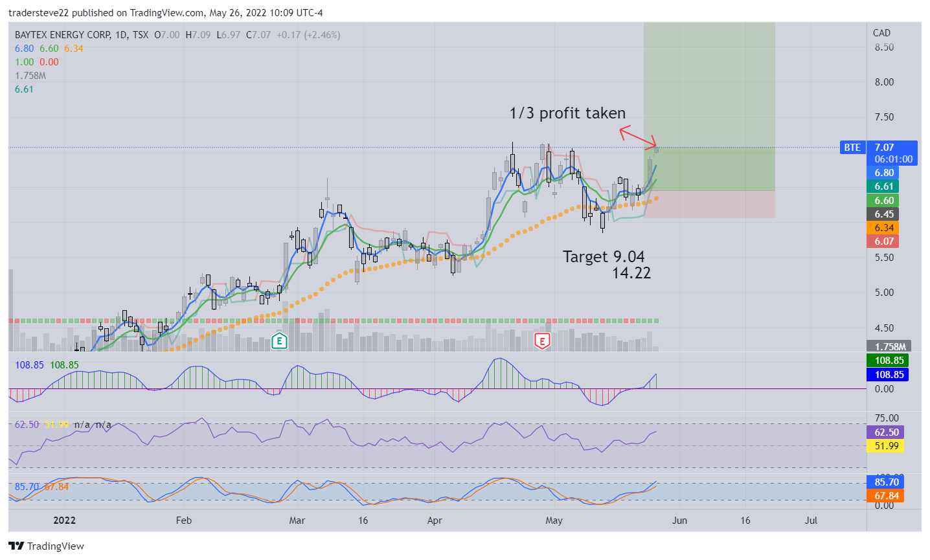Click the Apr date axis label

(435, 521)
